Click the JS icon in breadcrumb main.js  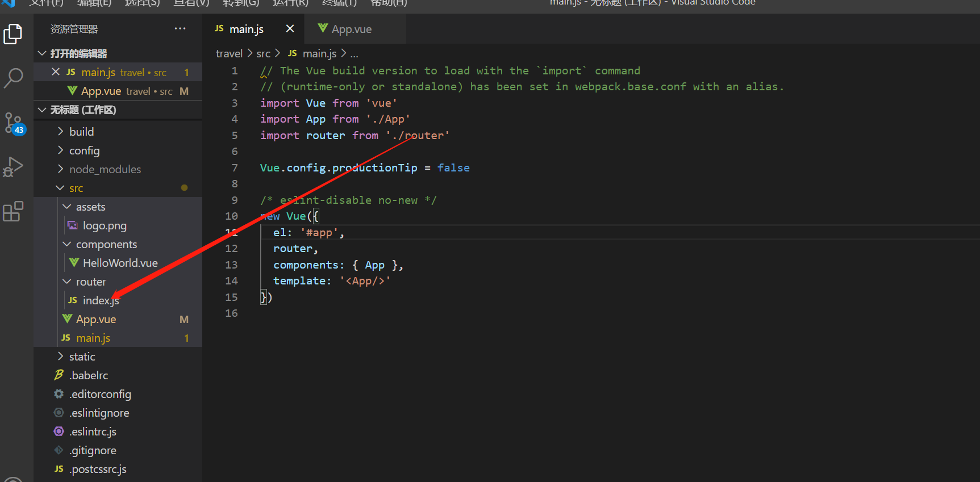click(293, 53)
